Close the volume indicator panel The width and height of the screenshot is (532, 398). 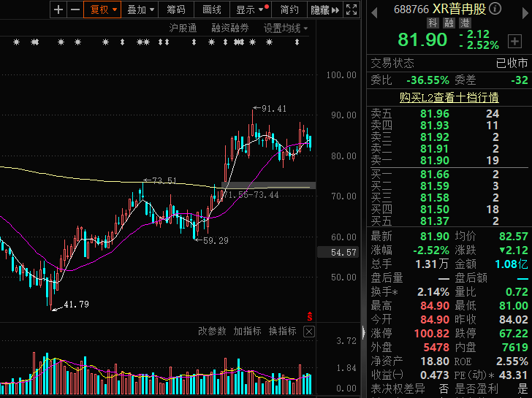(308, 332)
